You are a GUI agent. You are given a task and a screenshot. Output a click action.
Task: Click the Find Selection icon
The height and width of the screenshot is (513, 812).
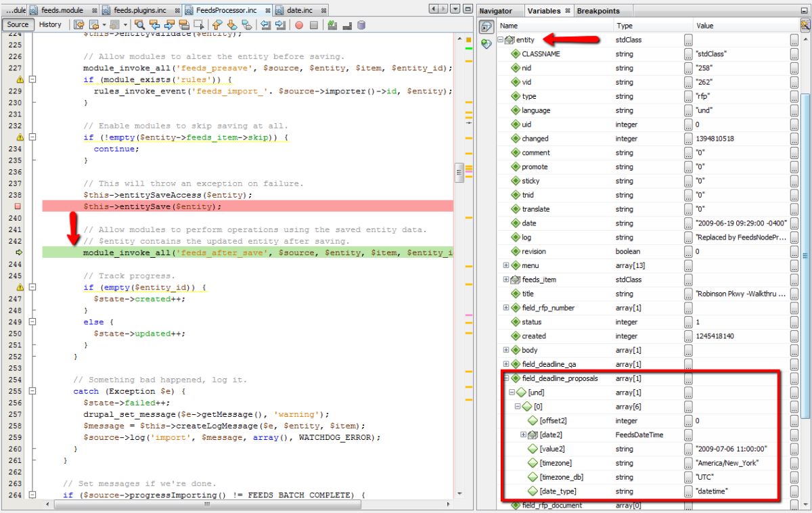[139, 25]
